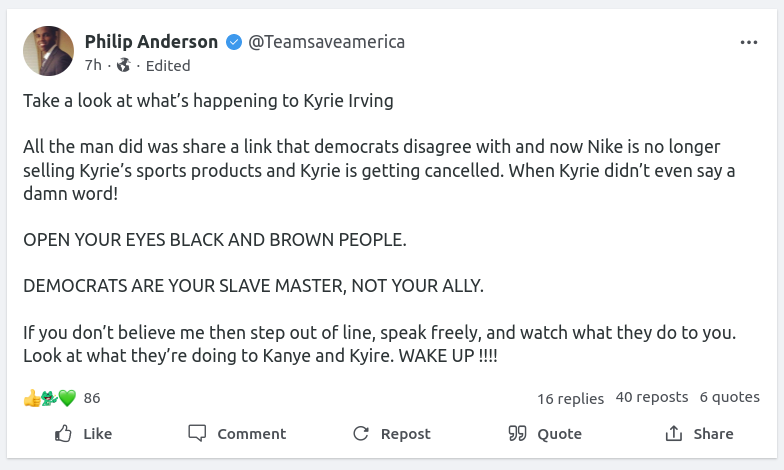View the 16 replies
The image size is (784, 470).
570,398
